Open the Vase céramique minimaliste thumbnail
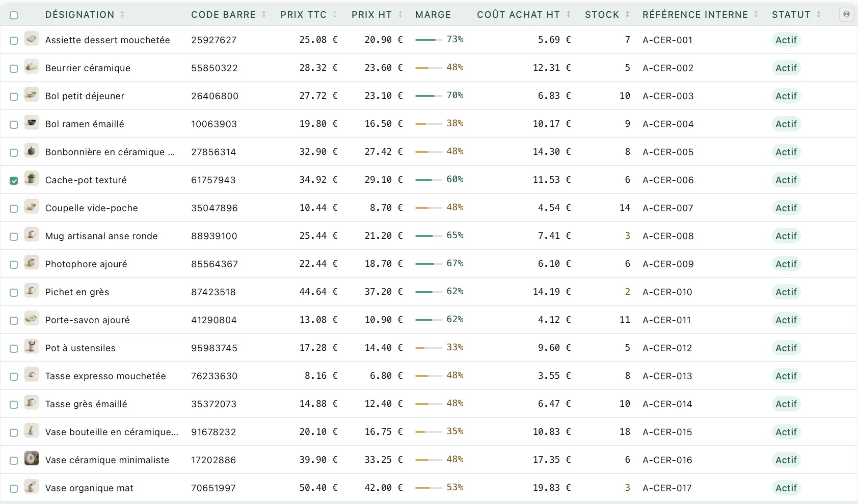This screenshot has height=504, width=858. click(32, 459)
